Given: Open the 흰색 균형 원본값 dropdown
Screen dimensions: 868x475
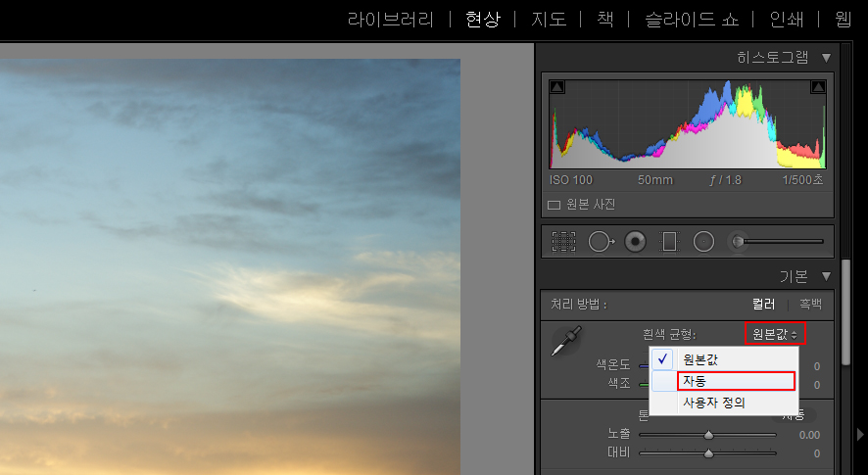Looking at the screenshot, I should pos(775,334).
